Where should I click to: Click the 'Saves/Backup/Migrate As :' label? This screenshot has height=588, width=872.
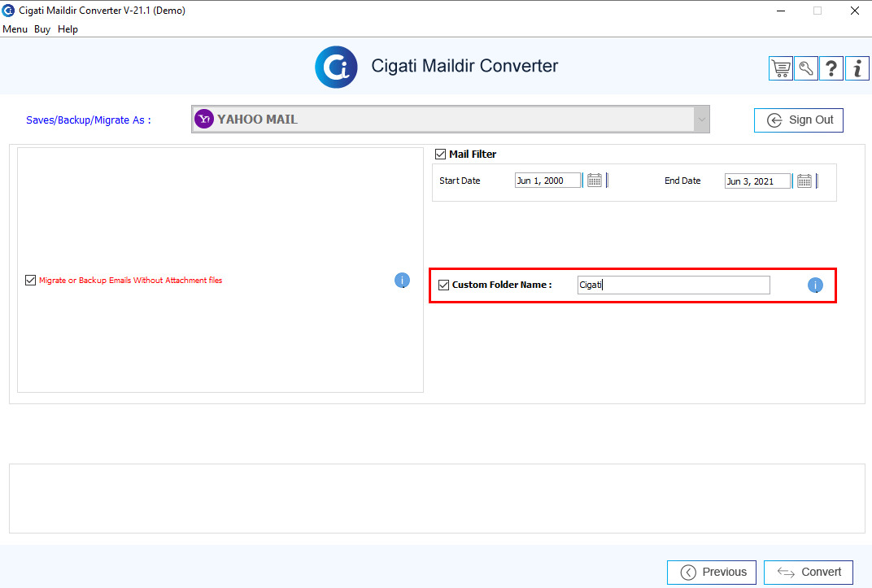[x=89, y=120]
